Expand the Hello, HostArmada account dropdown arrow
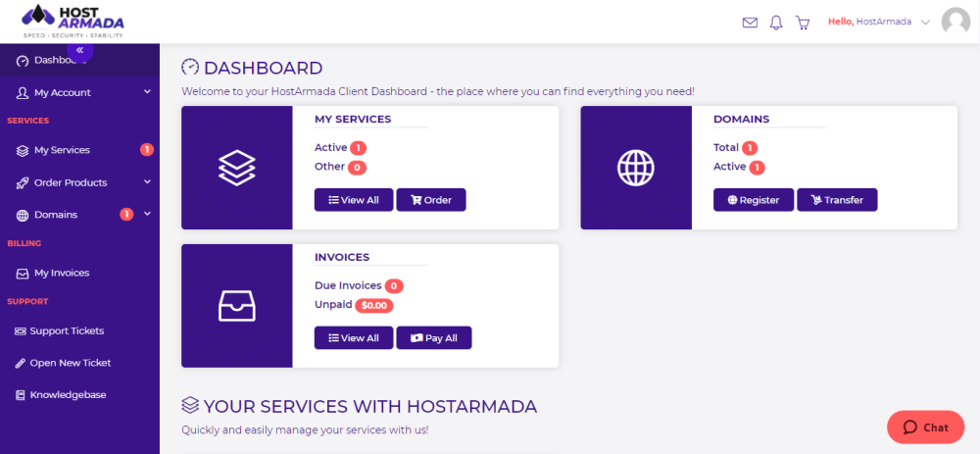This screenshot has width=980, height=454. pos(926,22)
